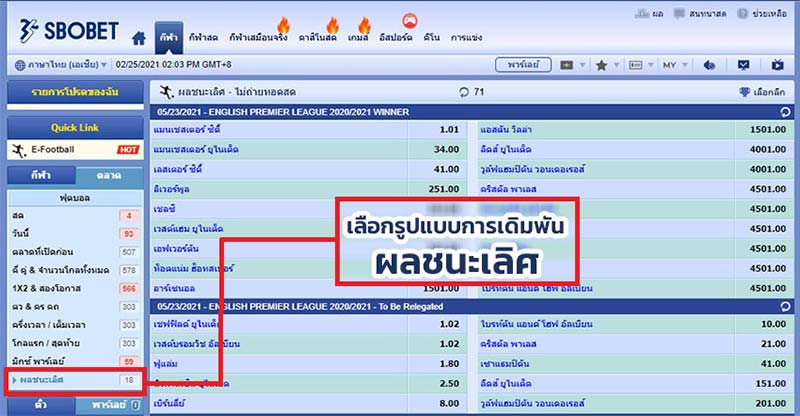Click the star favorites icon

[x=602, y=65]
